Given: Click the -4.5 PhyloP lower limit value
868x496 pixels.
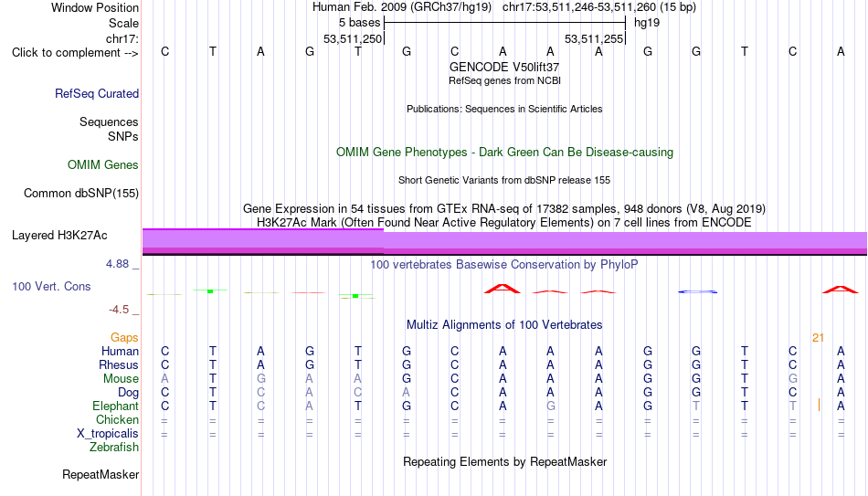Looking at the screenshot, I should pyautogui.click(x=119, y=310).
